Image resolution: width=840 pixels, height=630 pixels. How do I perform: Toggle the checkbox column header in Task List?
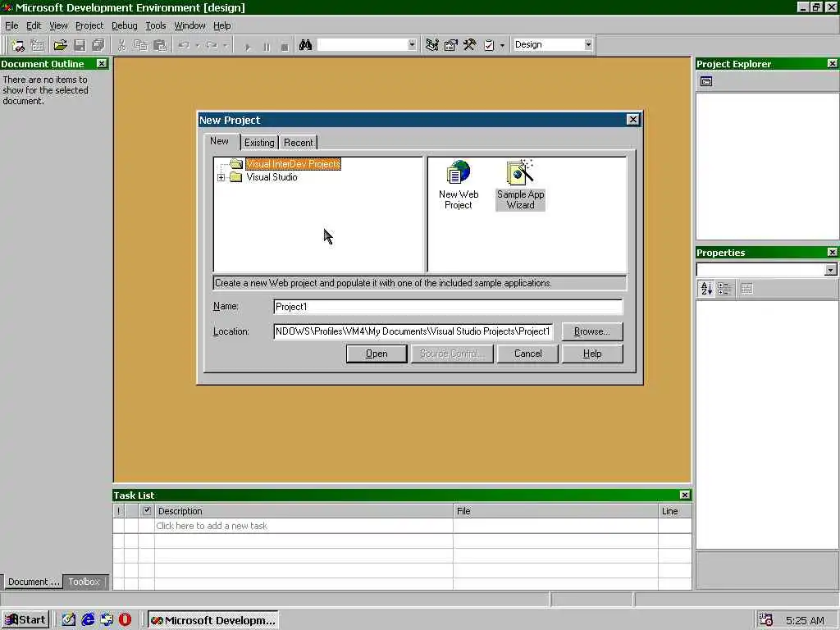pyautogui.click(x=147, y=510)
